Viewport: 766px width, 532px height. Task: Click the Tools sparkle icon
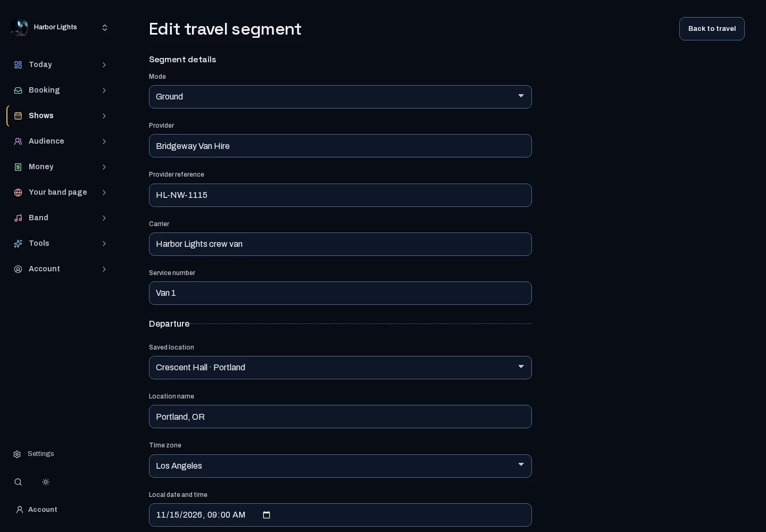(x=18, y=244)
